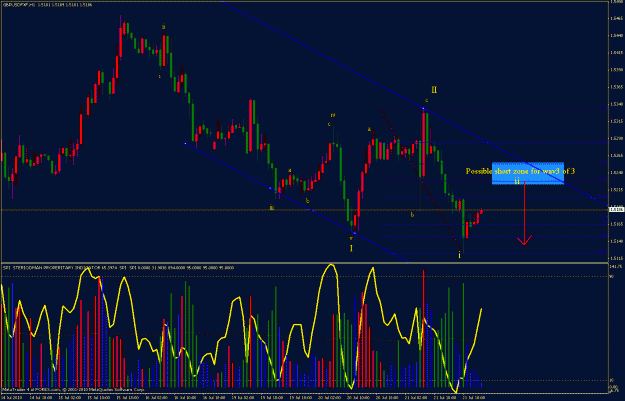This screenshot has height=401, width=625.
Task: Select the red downward arrow object
Action: tap(525, 213)
